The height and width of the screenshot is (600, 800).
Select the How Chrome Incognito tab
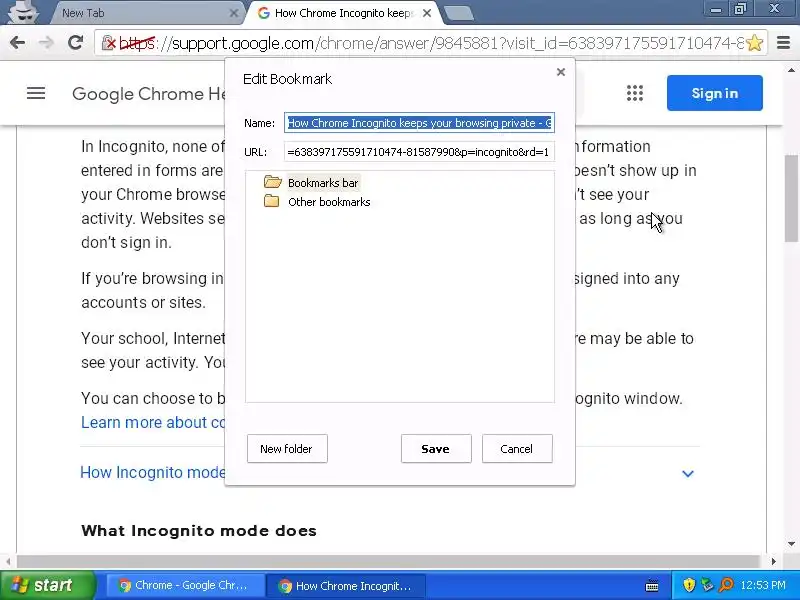tap(342, 13)
